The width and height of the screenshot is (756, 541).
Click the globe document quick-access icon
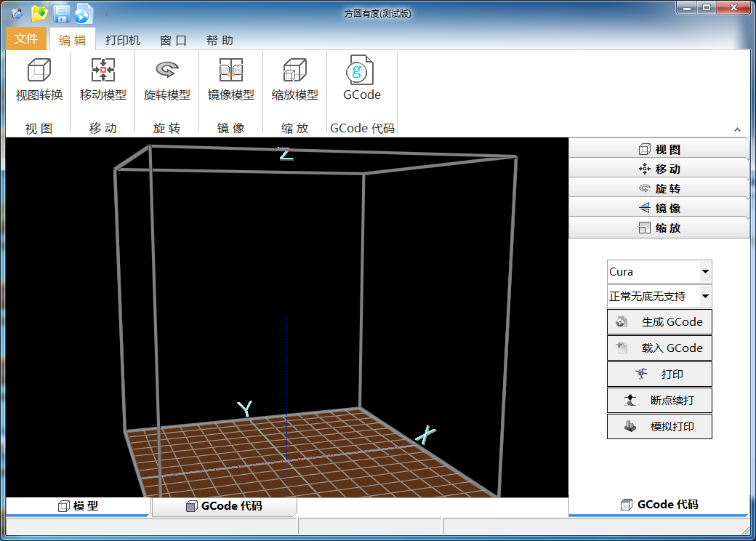pos(83,14)
